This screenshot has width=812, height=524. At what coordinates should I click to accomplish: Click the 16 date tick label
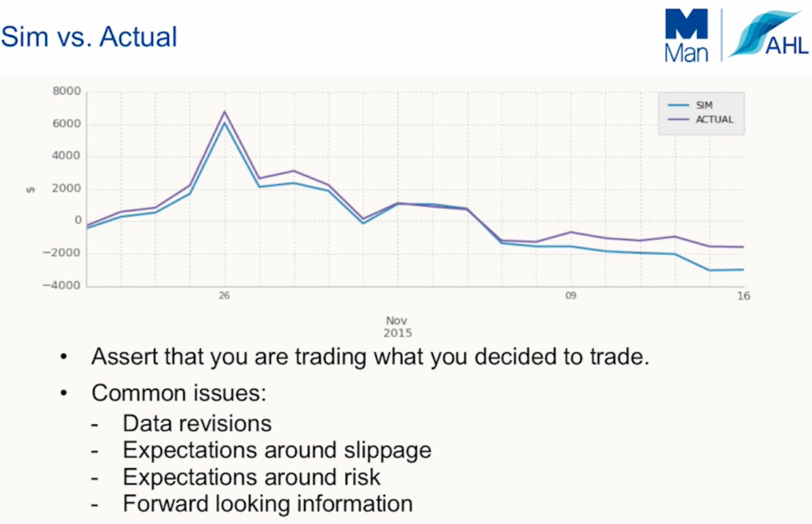point(744,296)
